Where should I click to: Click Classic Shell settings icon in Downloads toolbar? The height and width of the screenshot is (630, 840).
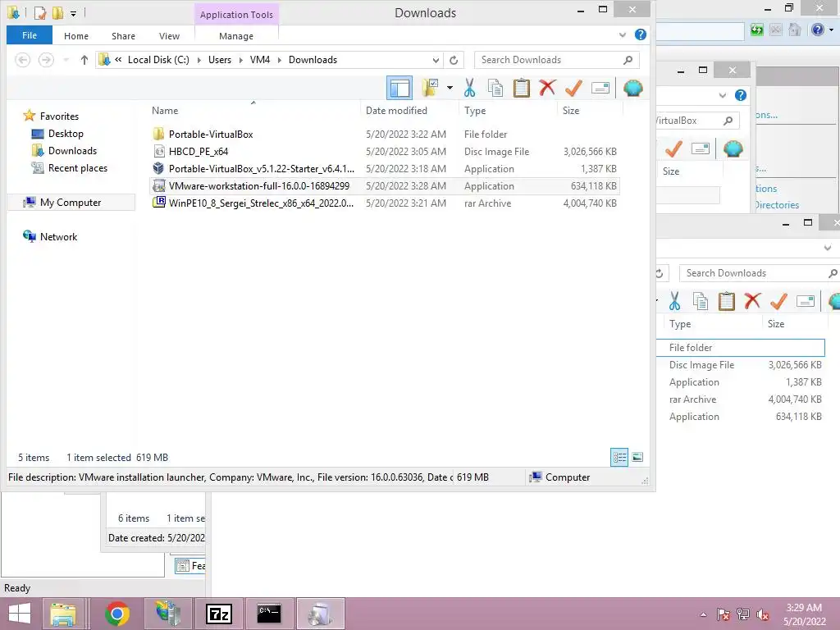(632, 88)
